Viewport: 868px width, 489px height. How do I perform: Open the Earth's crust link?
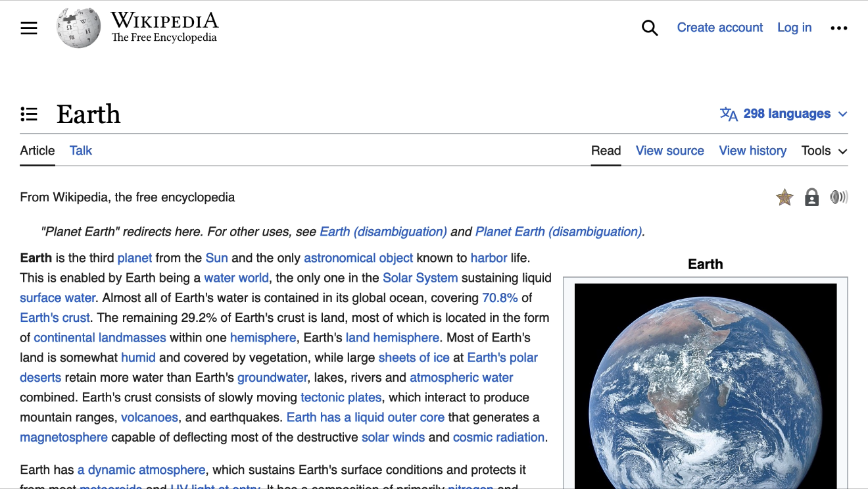[55, 318]
